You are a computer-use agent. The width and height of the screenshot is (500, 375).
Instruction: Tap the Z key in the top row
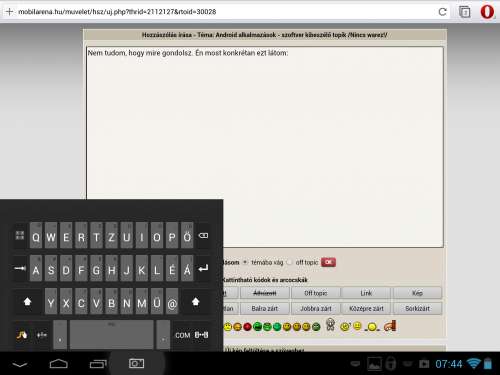pyautogui.click(x=111, y=235)
